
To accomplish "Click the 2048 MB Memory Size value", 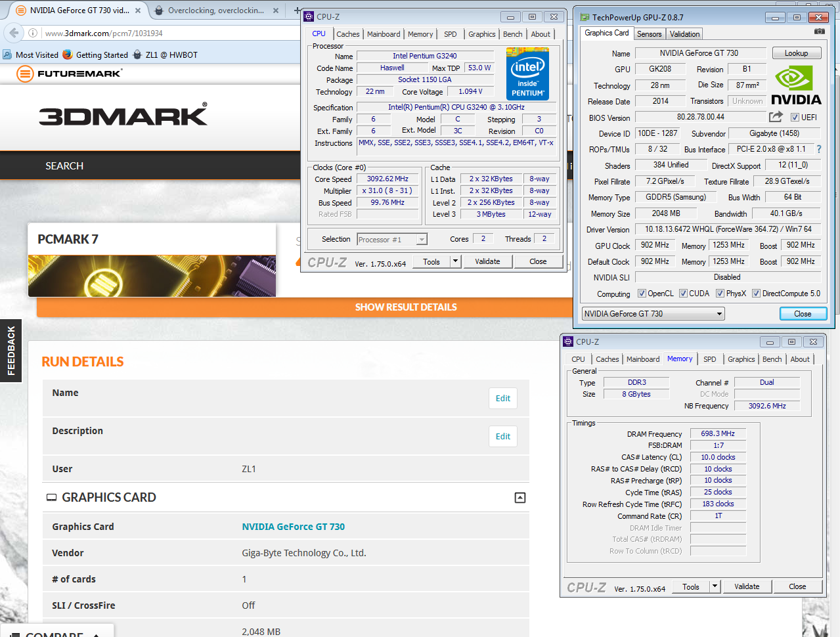I will 666,213.
